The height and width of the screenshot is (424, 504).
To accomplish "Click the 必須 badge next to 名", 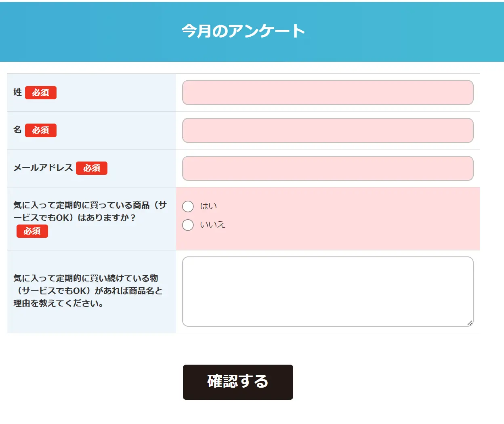I will coord(41,130).
